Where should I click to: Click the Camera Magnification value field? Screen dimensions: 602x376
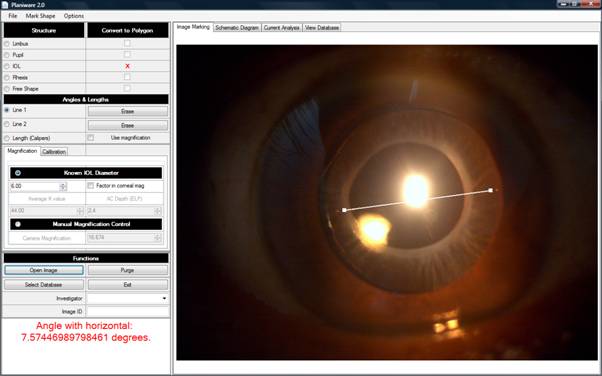(121, 238)
